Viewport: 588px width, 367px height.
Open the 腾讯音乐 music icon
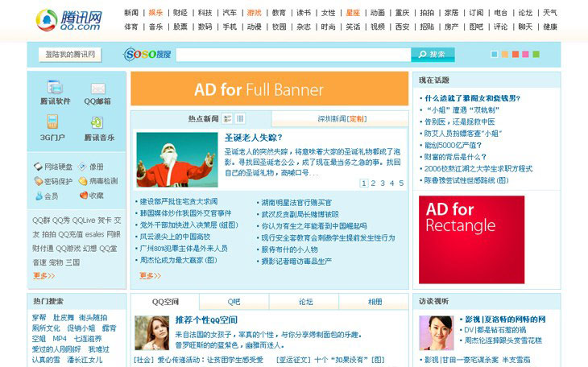(x=97, y=122)
